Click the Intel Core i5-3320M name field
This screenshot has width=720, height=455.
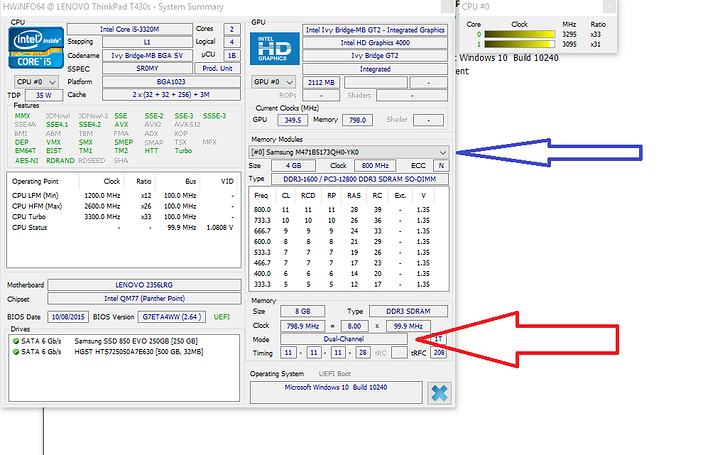click(151, 30)
